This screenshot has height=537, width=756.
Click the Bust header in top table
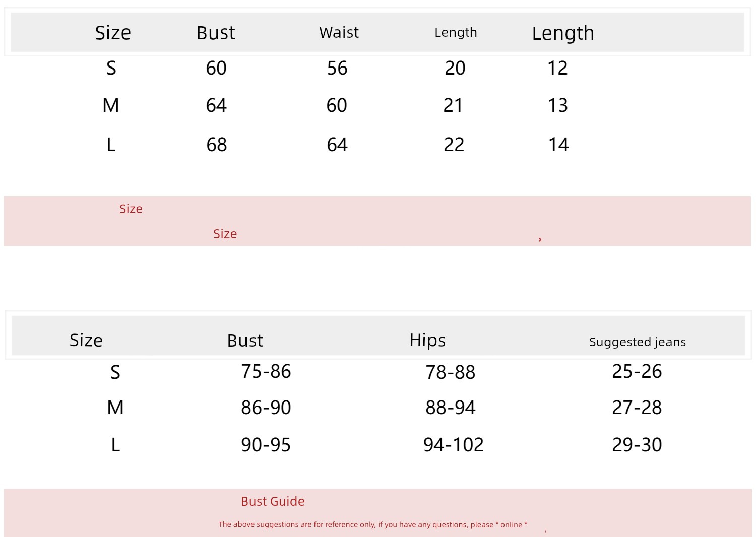[x=216, y=33]
